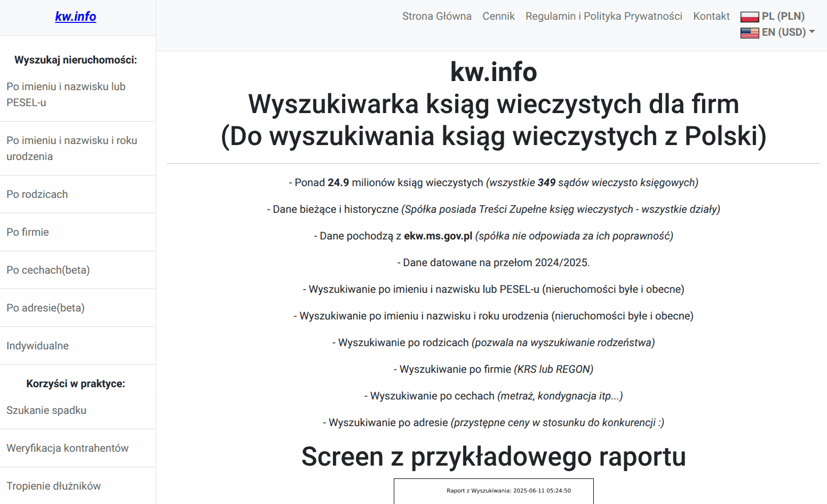This screenshot has width=827, height=504.
Task: Click the Screen z przykładowego raportu heading
Action: tap(494, 457)
